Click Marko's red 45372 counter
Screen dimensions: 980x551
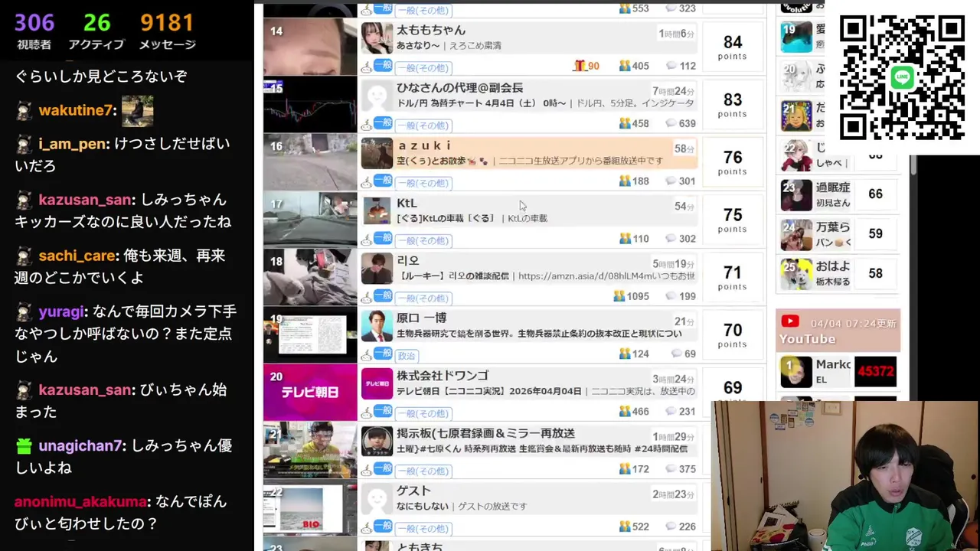(875, 372)
